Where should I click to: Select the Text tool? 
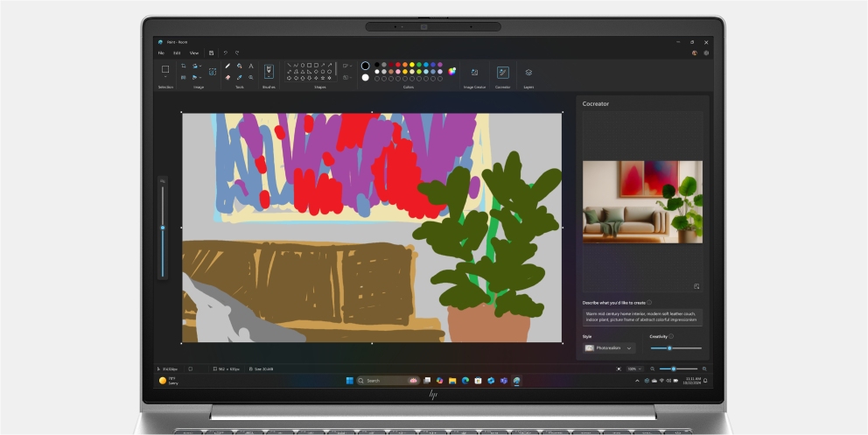point(251,66)
